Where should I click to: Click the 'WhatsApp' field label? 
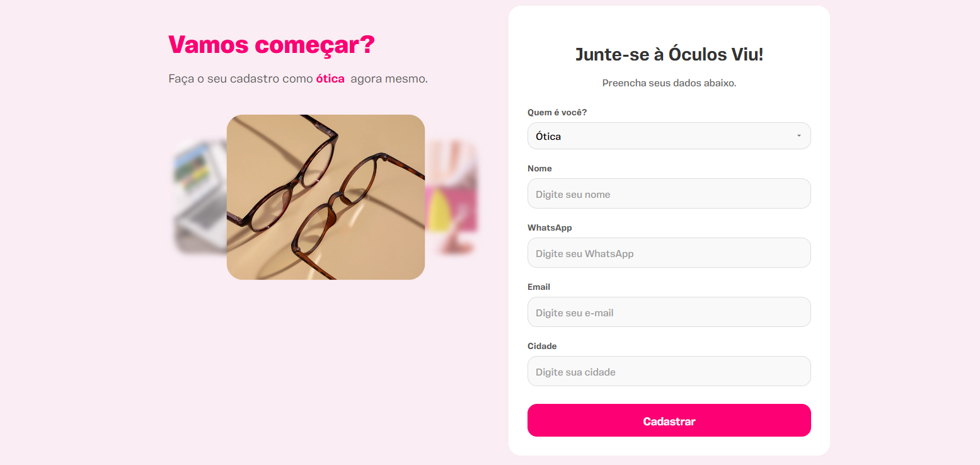(550, 227)
